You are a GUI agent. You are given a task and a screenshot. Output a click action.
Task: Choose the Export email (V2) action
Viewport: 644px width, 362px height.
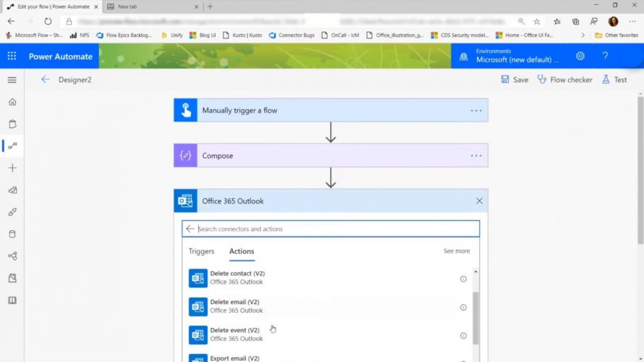(x=329, y=358)
